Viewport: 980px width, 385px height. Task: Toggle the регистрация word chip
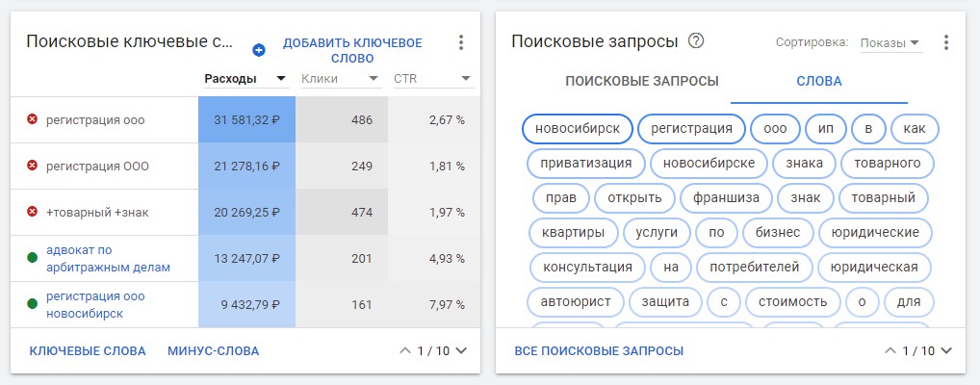tap(691, 128)
